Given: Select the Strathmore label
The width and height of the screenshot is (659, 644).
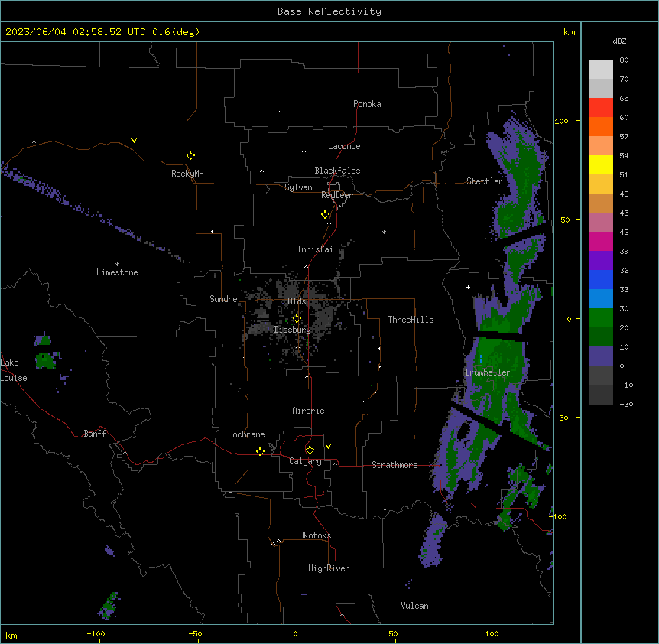Looking at the screenshot, I should click(394, 465).
